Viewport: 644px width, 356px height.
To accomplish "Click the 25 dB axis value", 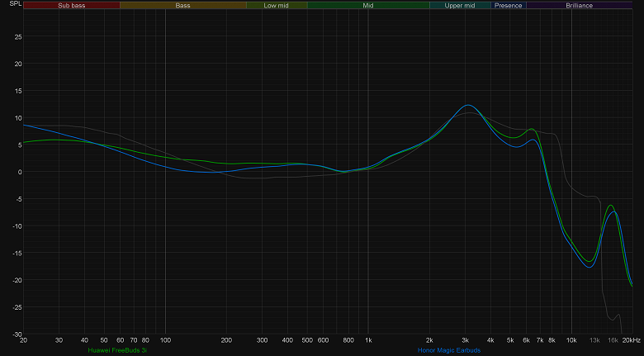I will (x=18, y=36).
